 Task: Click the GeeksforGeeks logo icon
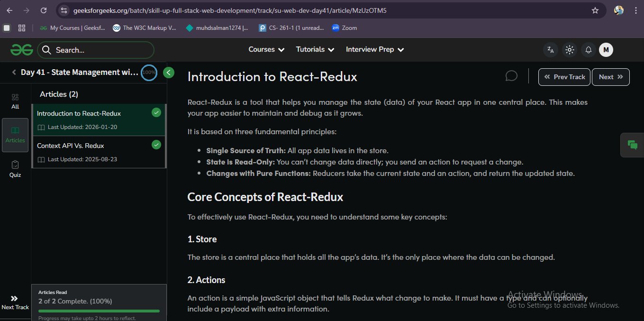[x=21, y=50]
